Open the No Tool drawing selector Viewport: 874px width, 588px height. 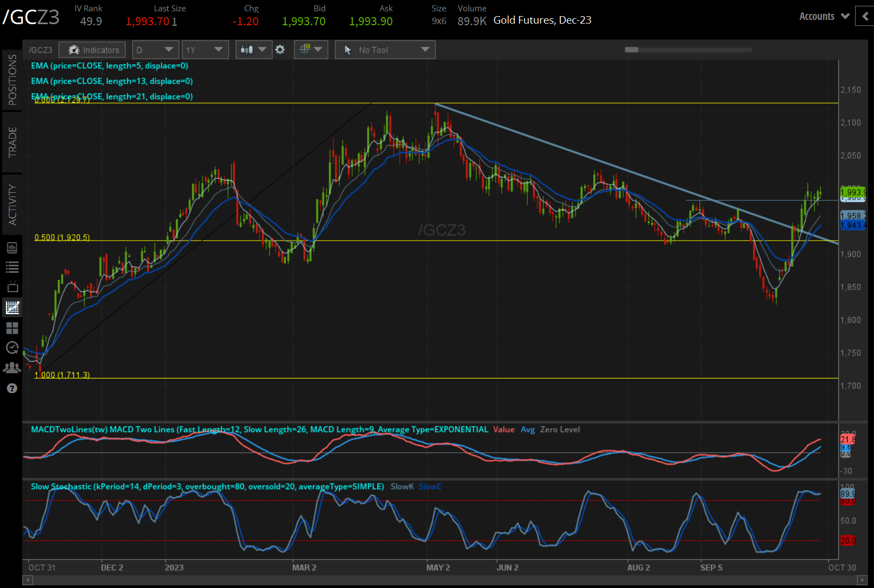[385, 50]
